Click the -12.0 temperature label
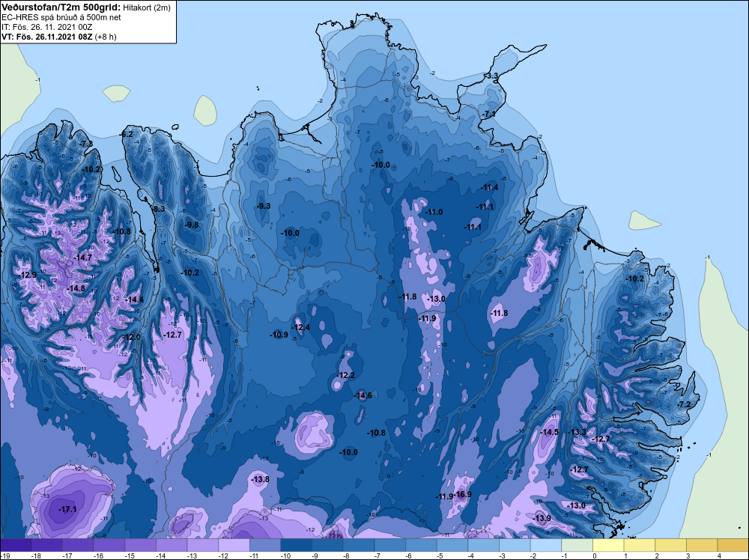Viewport: 749px width, 560px height. (x=132, y=337)
